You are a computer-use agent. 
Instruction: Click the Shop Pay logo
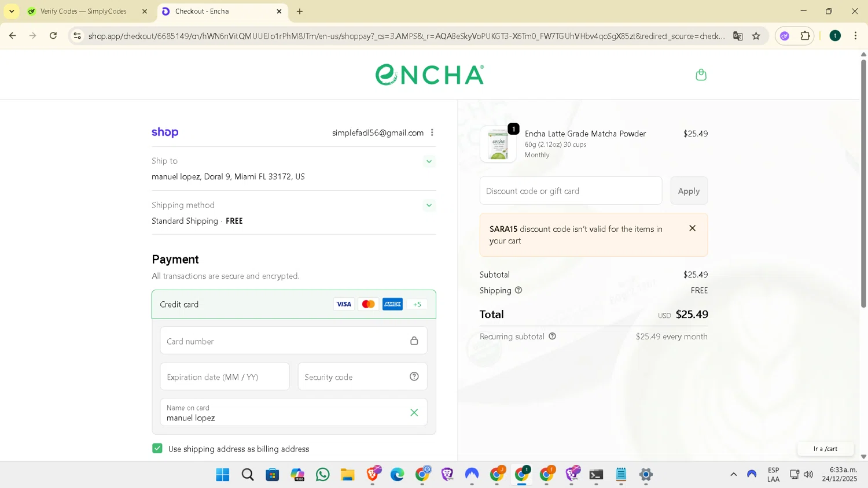165,132
